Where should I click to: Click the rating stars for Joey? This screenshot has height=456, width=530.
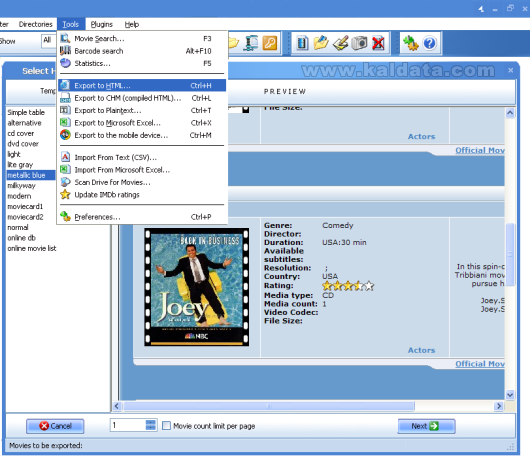[x=348, y=286]
